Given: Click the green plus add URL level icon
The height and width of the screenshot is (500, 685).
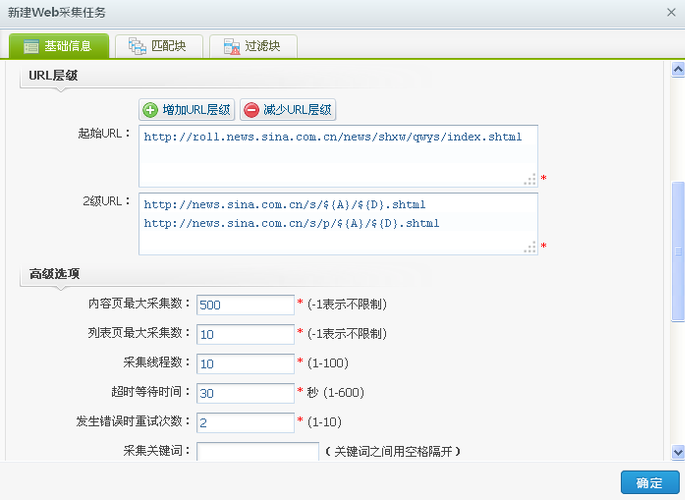Looking at the screenshot, I should (x=150, y=110).
